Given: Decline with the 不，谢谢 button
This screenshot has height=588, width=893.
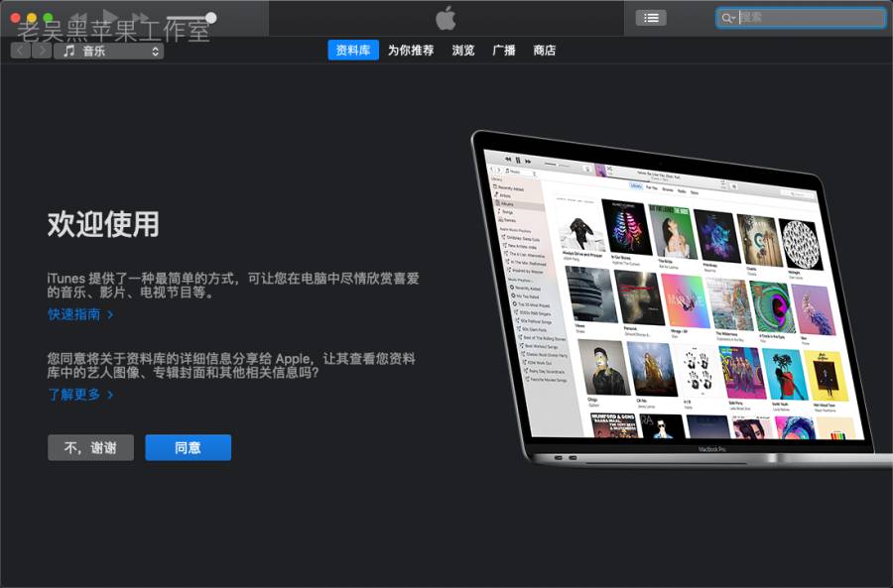Looking at the screenshot, I should click(90, 447).
